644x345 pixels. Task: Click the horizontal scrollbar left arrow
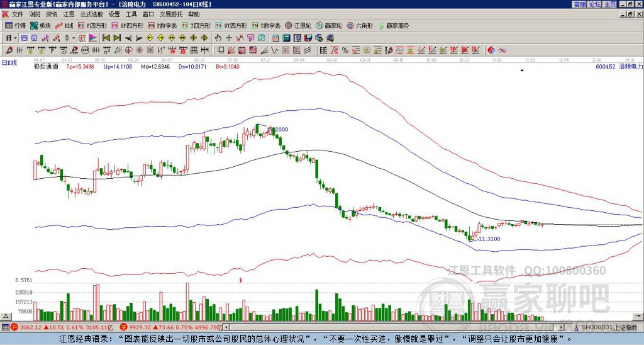[x=226, y=327]
